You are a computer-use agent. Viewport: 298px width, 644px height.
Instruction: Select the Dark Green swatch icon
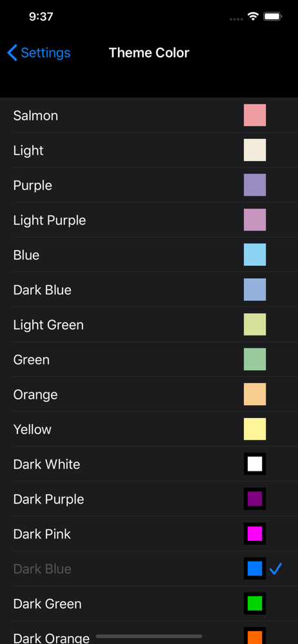(x=255, y=604)
